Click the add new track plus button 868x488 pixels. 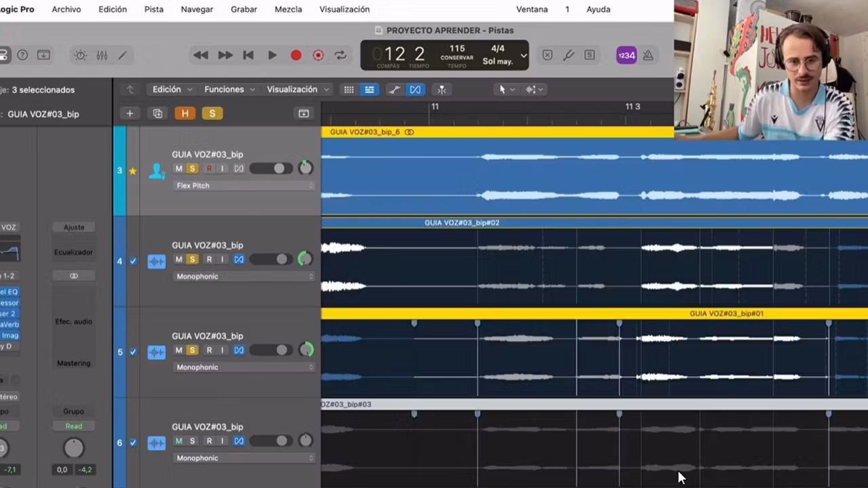[x=130, y=114]
